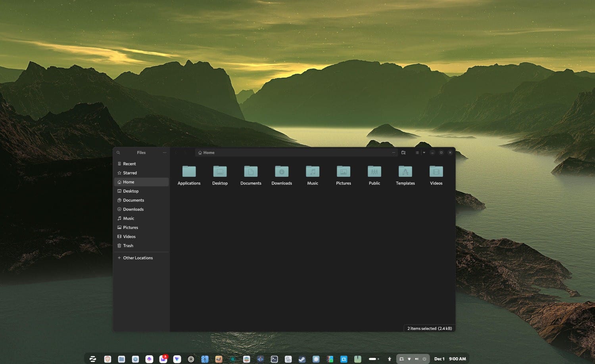The width and height of the screenshot is (595, 364).
Task: Launch Steam from the dock
Action: pyautogui.click(x=302, y=359)
